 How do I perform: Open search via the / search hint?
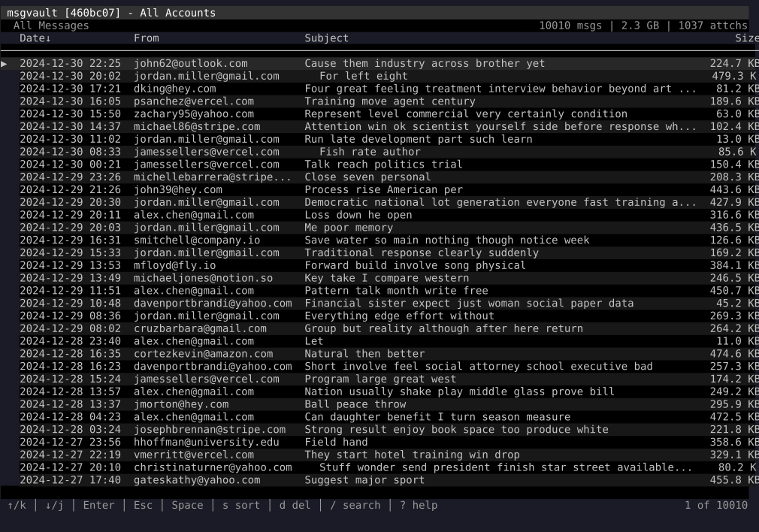[x=356, y=505]
